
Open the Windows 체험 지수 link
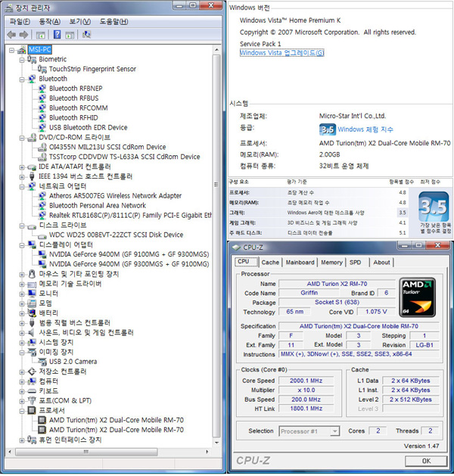click(x=365, y=129)
